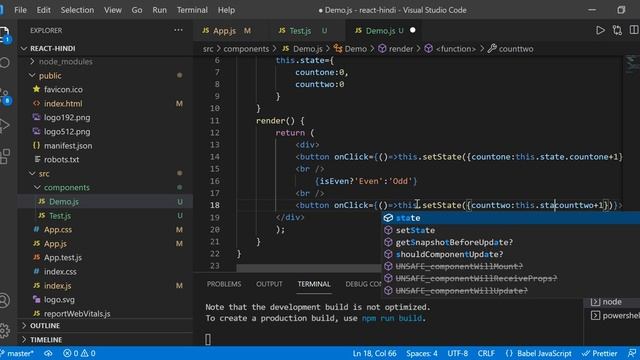
Task: Open App.css in the explorer
Action: [x=106, y=230]
